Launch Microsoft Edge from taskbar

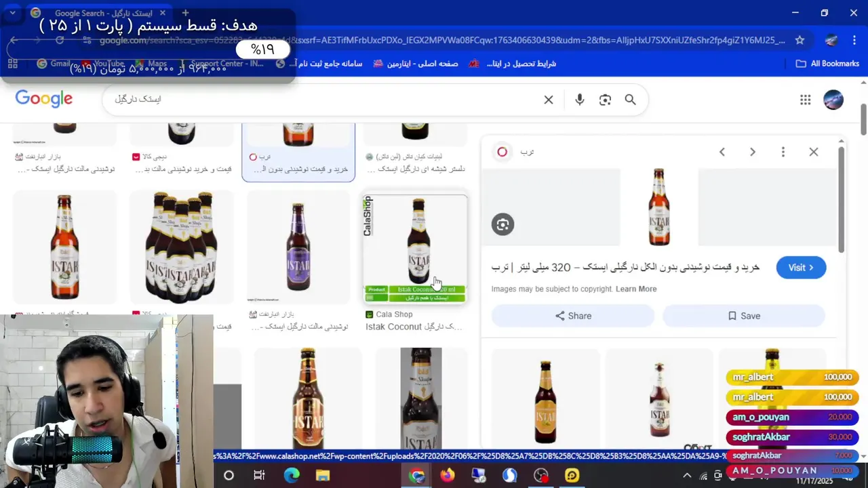[x=292, y=475]
